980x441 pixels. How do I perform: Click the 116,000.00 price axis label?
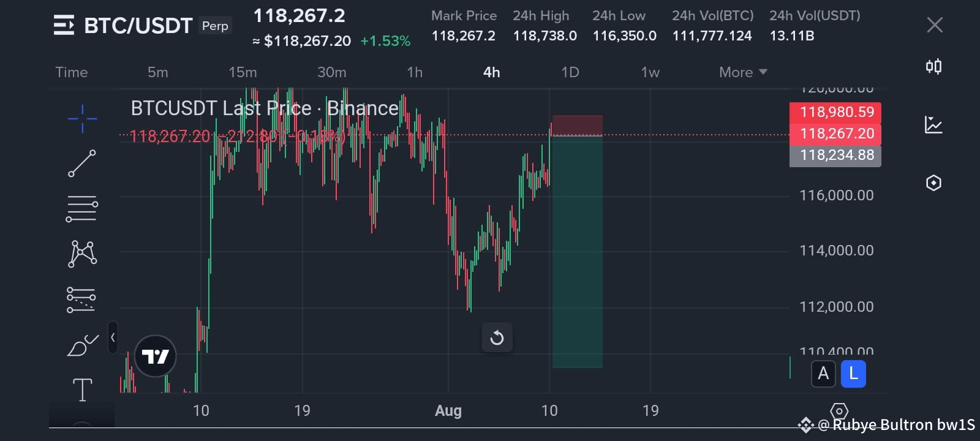tap(837, 195)
